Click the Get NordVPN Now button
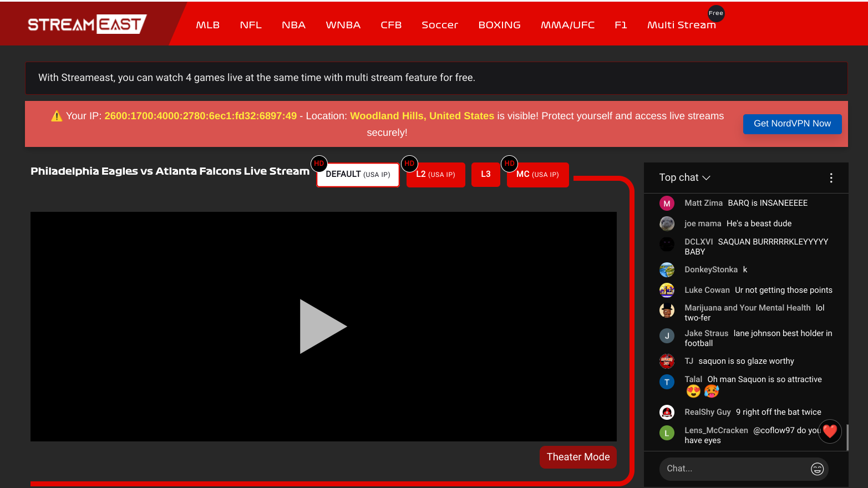 coord(791,124)
